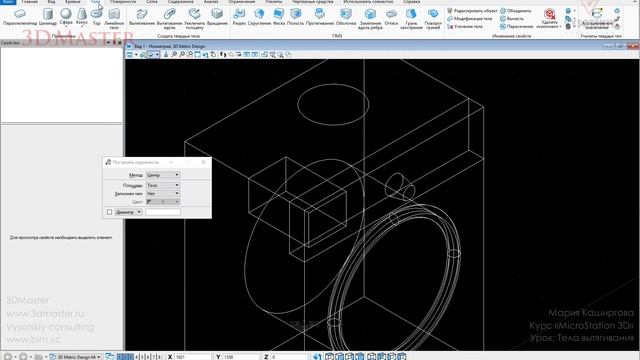
Task: Click the Редактировать объект tool
Action: pos(472,11)
